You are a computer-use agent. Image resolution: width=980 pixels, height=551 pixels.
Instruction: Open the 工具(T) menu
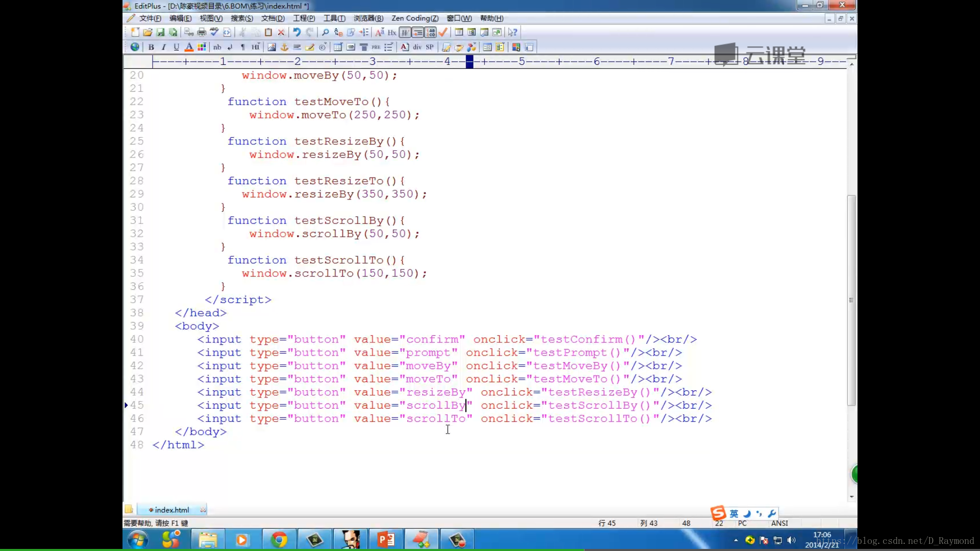[334, 18]
